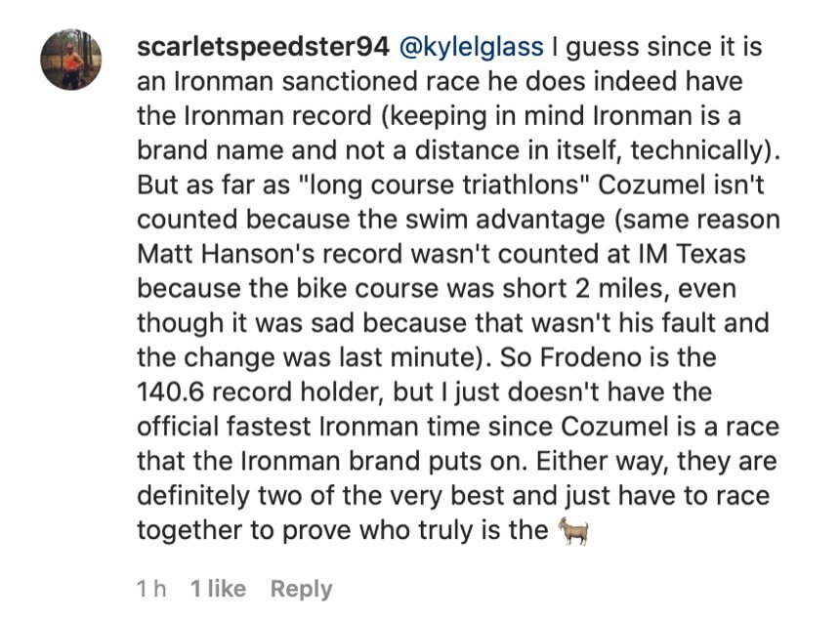Reply to this comment
840x619 pixels.
301,589
